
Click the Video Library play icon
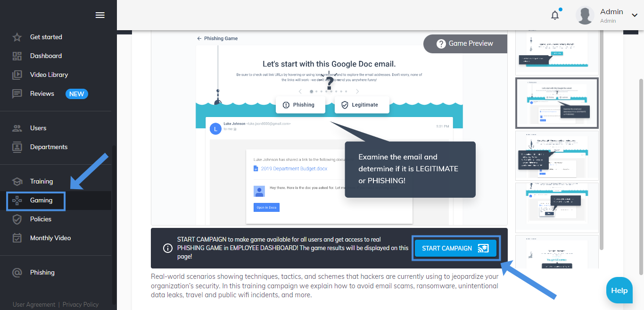point(17,75)
